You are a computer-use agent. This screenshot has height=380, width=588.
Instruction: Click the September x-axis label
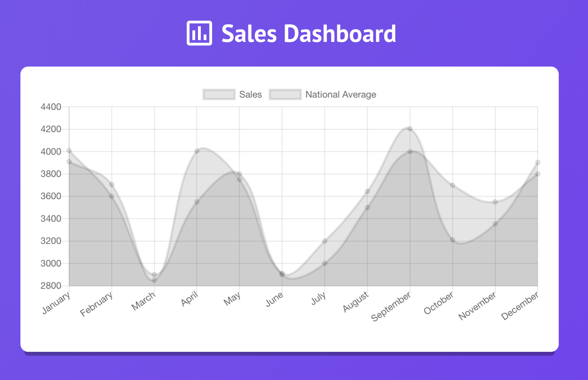(x=391, y=307)
